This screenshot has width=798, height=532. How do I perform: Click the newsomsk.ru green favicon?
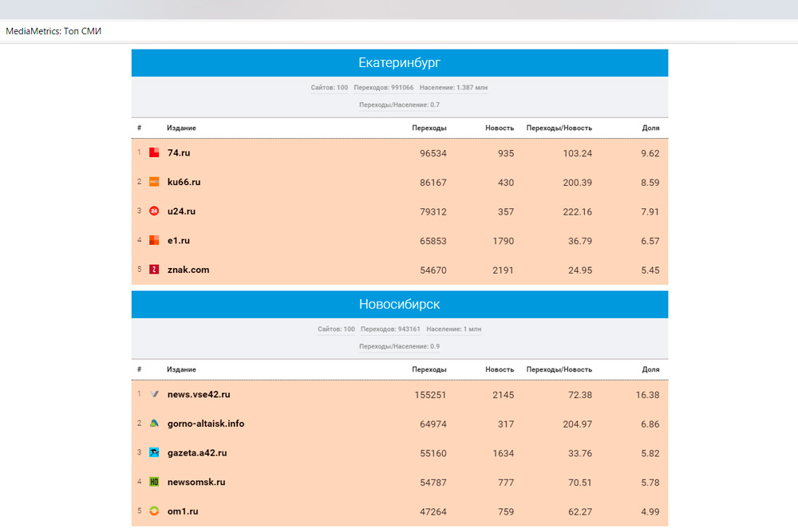coord(154,482)
